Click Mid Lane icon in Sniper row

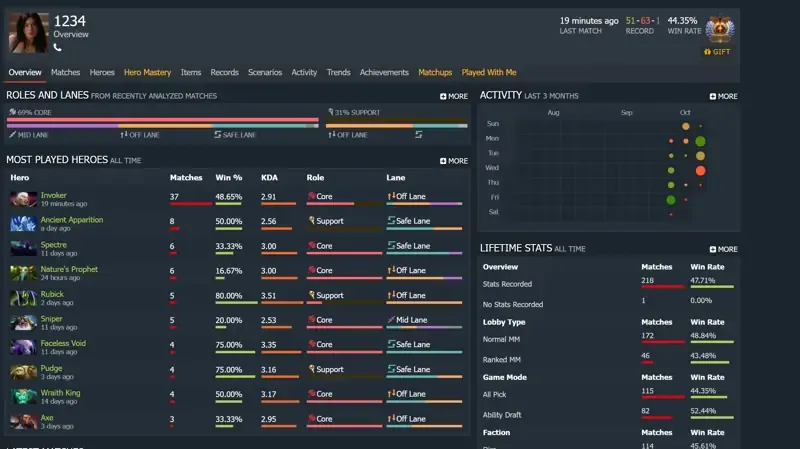(x=391, y=319)
